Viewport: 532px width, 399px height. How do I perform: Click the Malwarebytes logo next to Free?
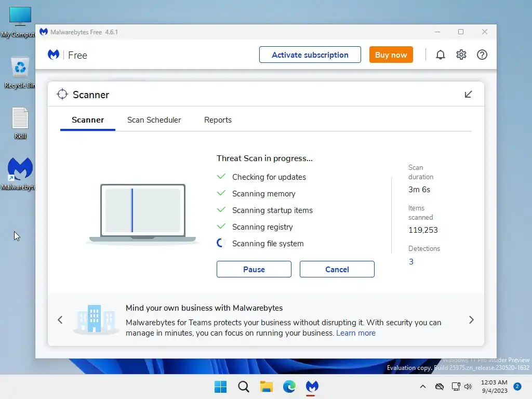(54, 55)
